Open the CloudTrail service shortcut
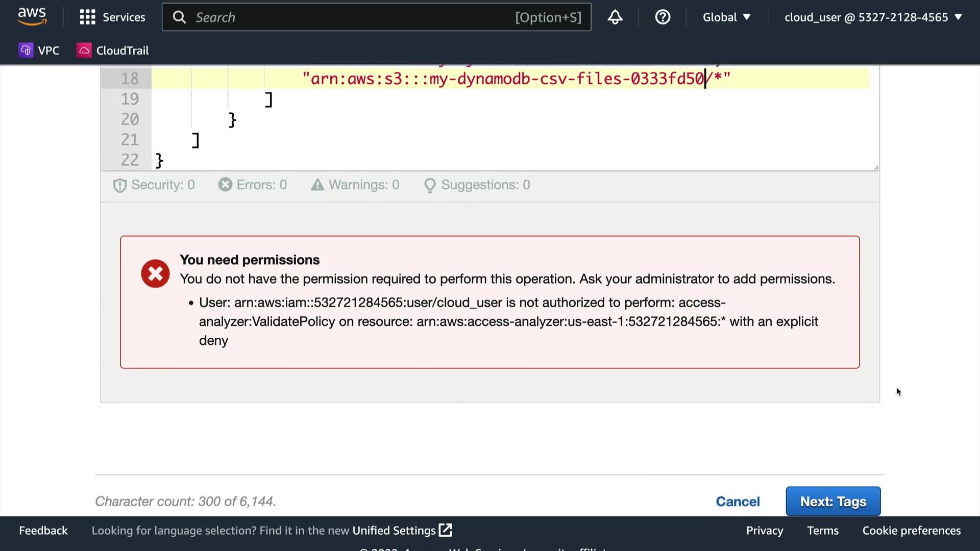This screenshot has width=980, height=551. pos(113,51)
